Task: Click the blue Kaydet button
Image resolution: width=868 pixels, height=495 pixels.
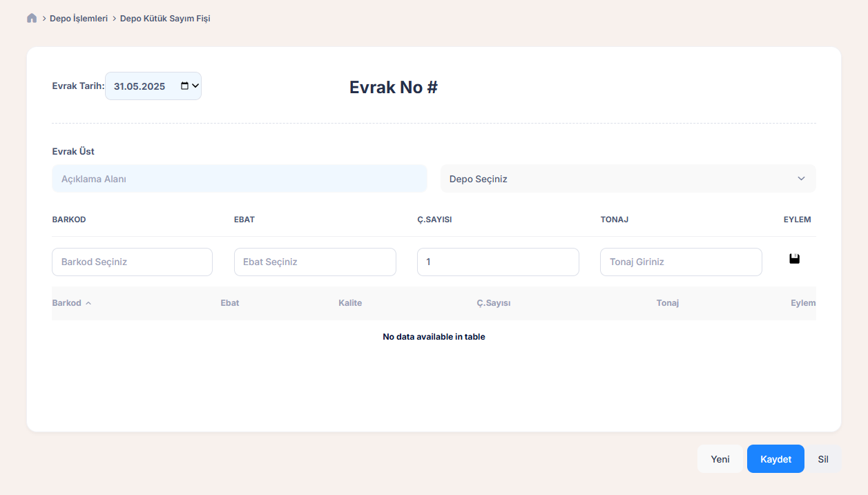Action: point(775,459)
